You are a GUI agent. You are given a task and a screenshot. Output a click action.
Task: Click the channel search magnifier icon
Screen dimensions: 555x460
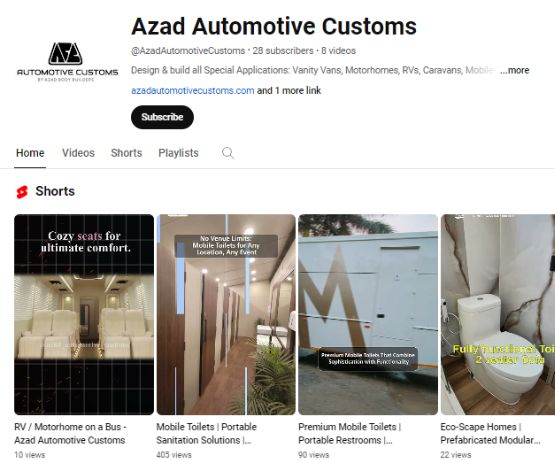coord(228,153)
